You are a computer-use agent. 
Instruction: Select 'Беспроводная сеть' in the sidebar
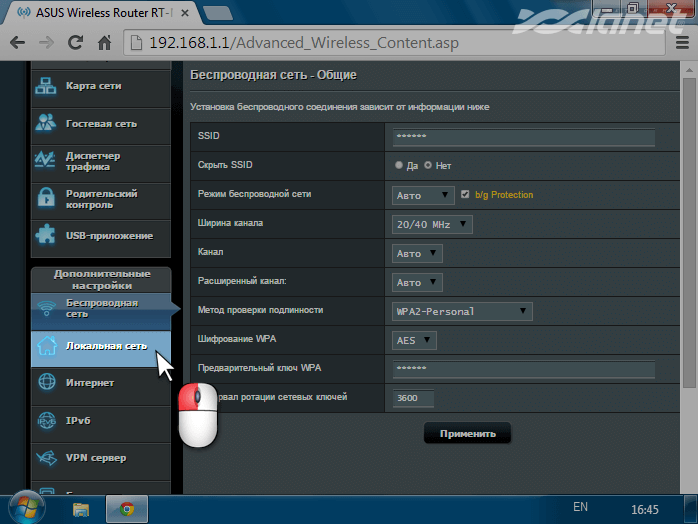point(100,308)
